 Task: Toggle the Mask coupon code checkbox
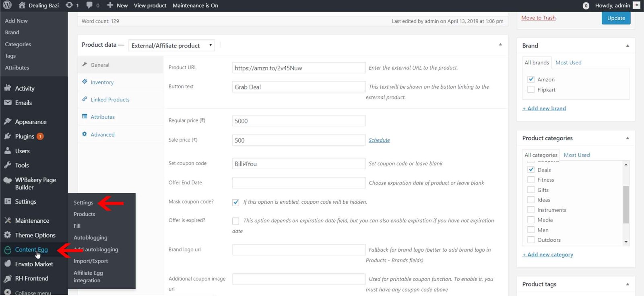236,202
